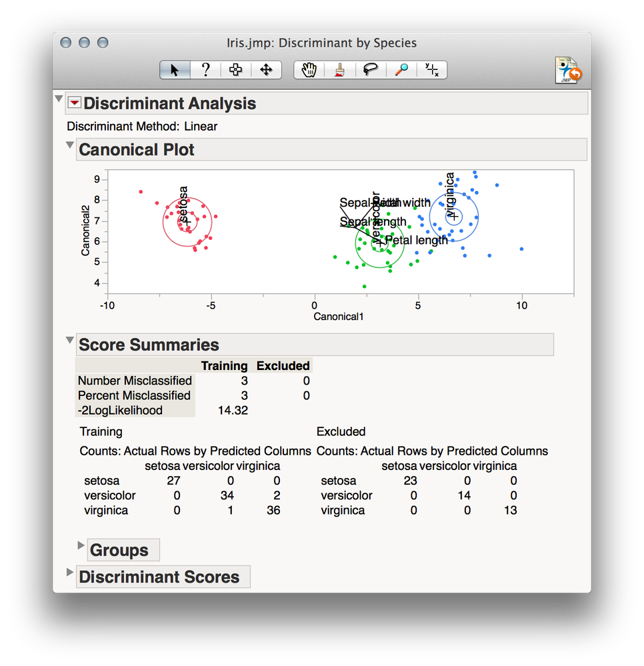
Task: Click the 14.32 likelihood value
Action: 233,410
